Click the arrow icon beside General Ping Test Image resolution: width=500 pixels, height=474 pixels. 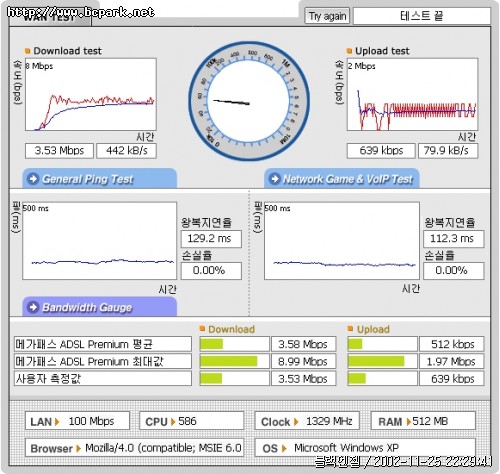point(33,179)
